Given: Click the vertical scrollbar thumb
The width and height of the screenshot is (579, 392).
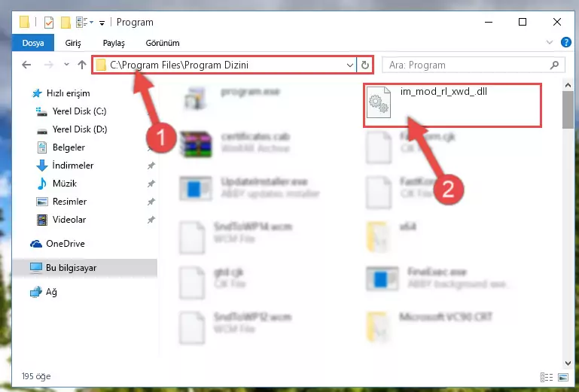Looking at the screenshot, I should [568, 110].
